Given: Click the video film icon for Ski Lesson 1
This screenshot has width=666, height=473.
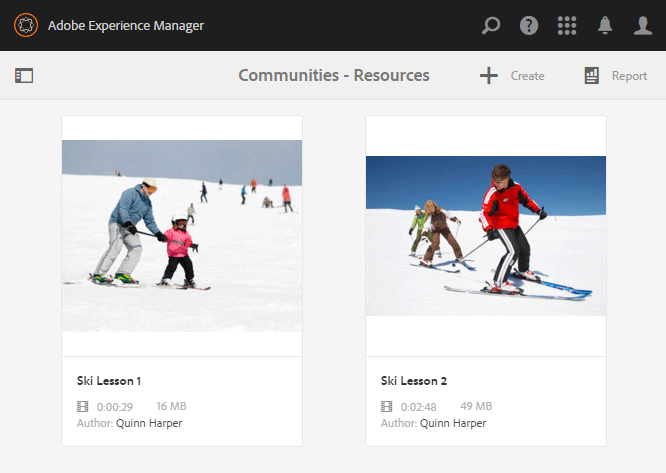Looking at the screenshot, I should (83, 406).
